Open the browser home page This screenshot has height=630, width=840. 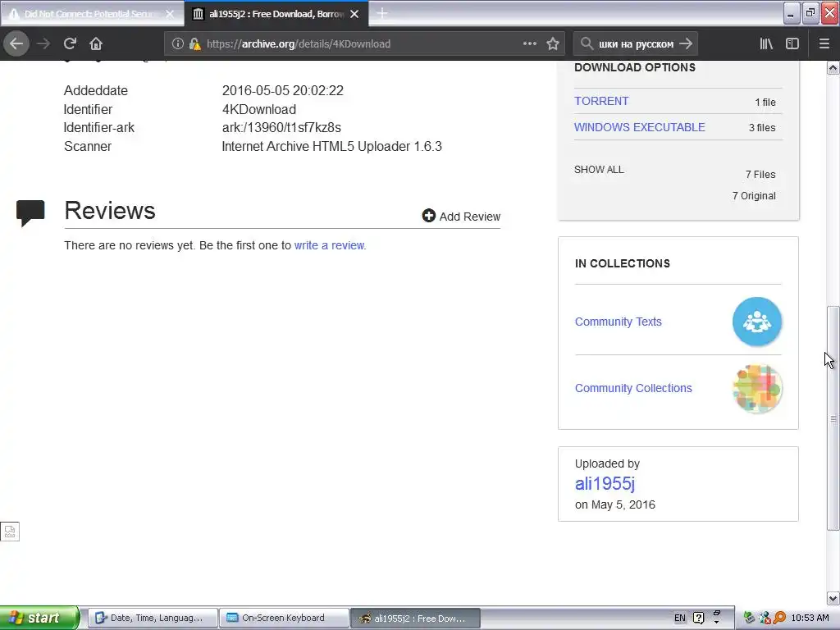click(x=96, y=44)
